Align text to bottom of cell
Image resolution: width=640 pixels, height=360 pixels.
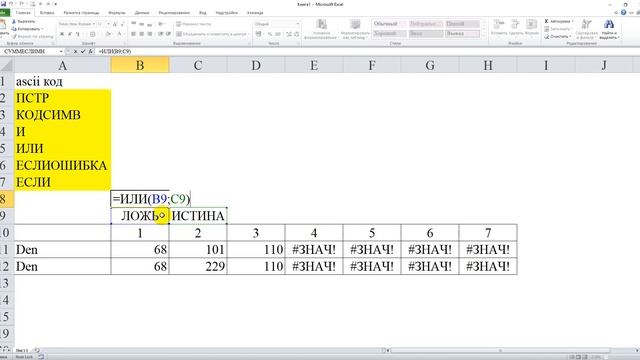[x=150, y=24]
